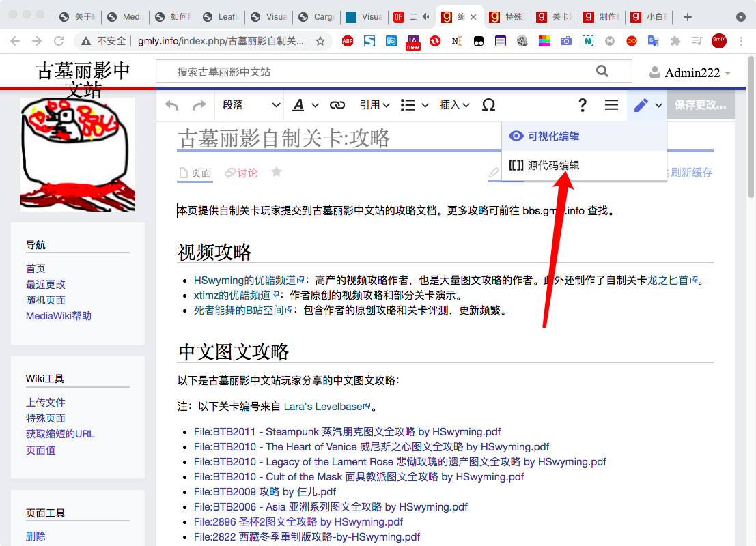Star this page to watchlist

[277, 172]
